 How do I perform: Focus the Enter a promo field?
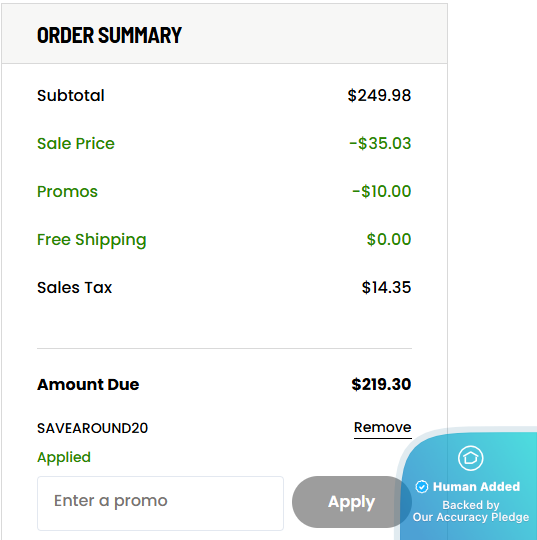161,503
